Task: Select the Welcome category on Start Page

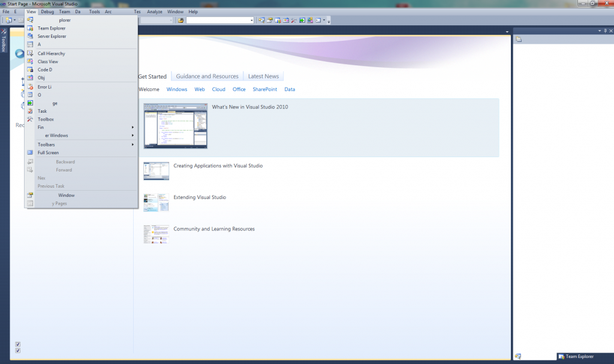Action: pos(149,89)
